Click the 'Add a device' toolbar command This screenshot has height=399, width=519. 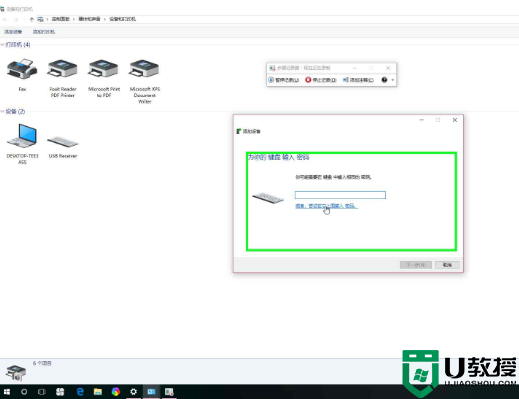13,32
